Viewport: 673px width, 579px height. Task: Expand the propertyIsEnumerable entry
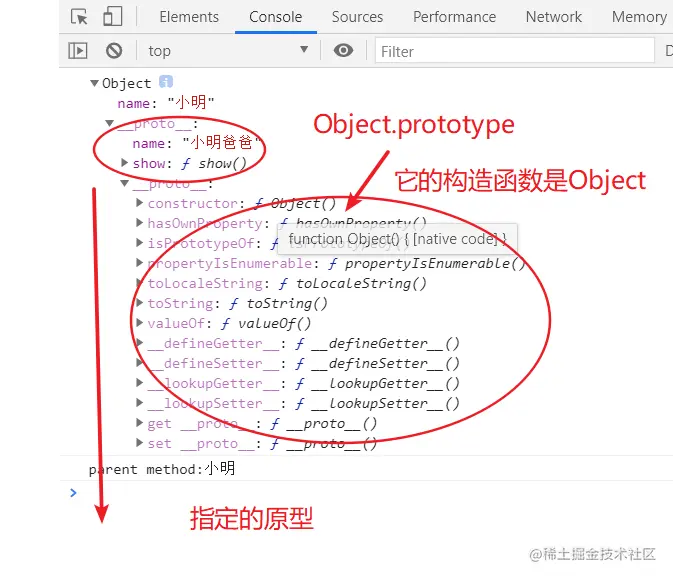pos(139,262)
